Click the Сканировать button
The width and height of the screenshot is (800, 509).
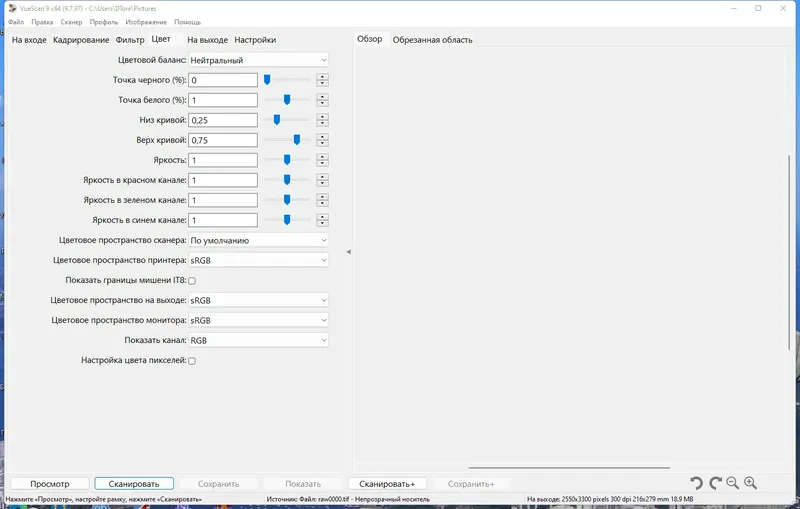tap(134, 483)
